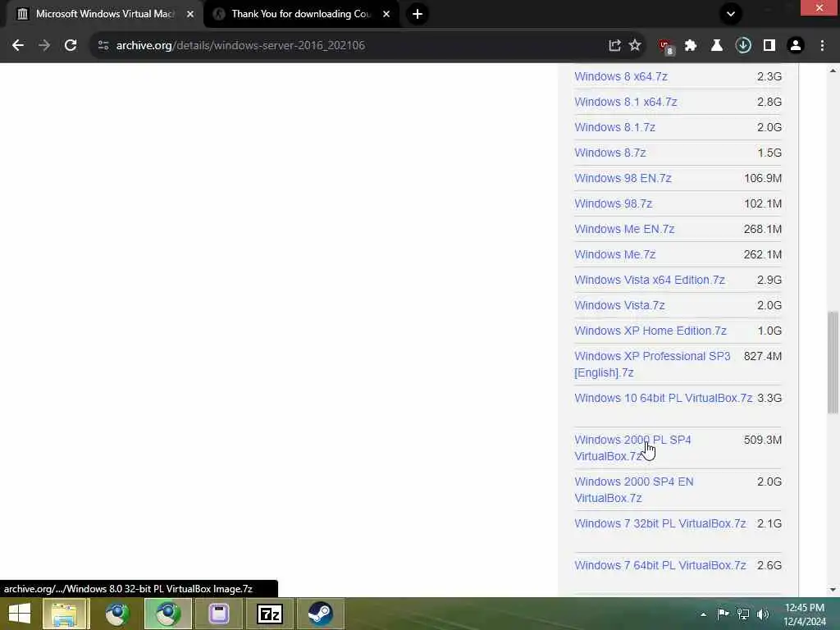
Task: Open Chrome three-dot menu
Action: click(822, 46)
